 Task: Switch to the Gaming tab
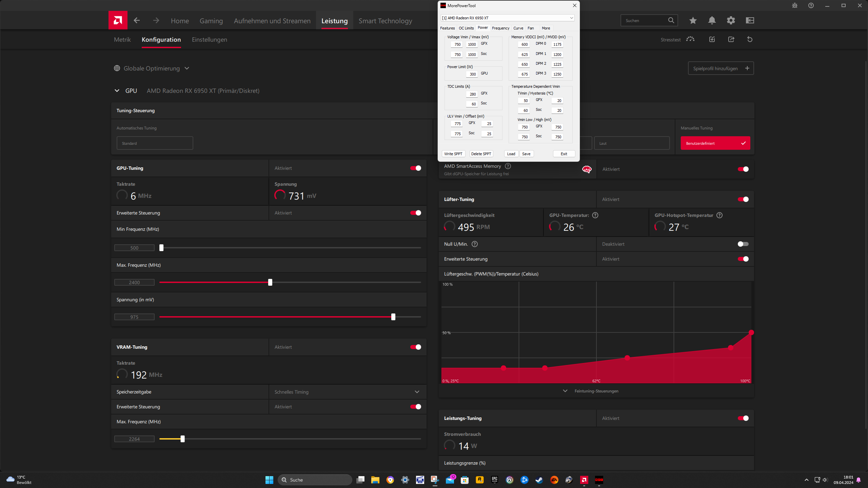click(x=211, y=21)
